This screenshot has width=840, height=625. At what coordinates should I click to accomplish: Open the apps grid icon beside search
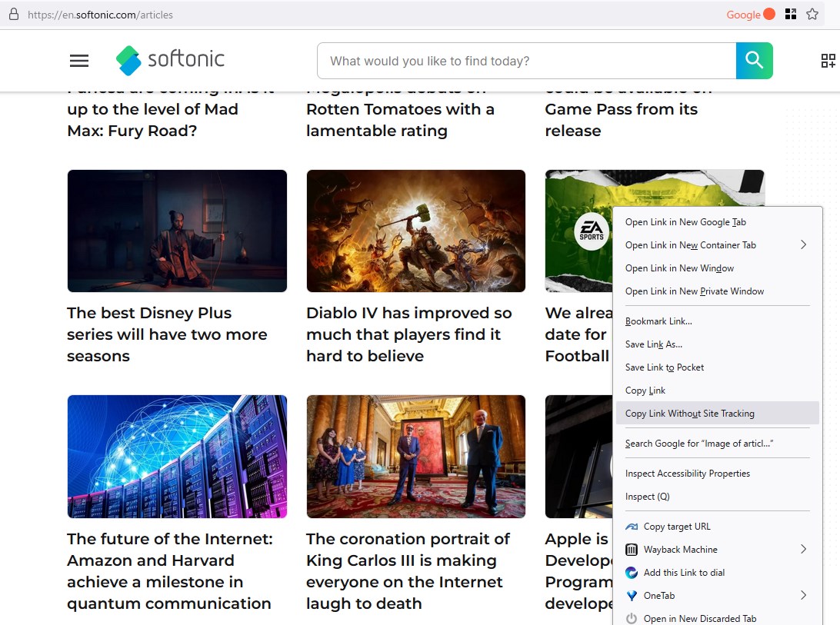tap(828, 61)
